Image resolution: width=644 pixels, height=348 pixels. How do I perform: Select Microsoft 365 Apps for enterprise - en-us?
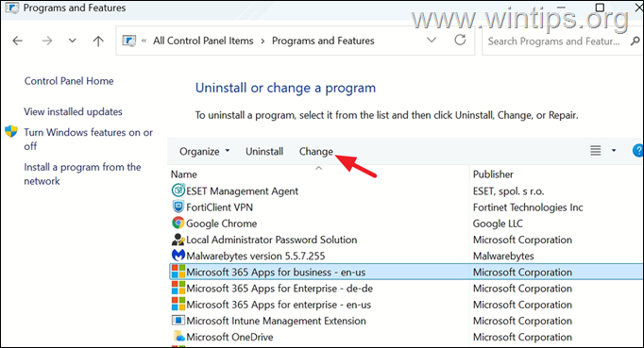pos(279,305)
